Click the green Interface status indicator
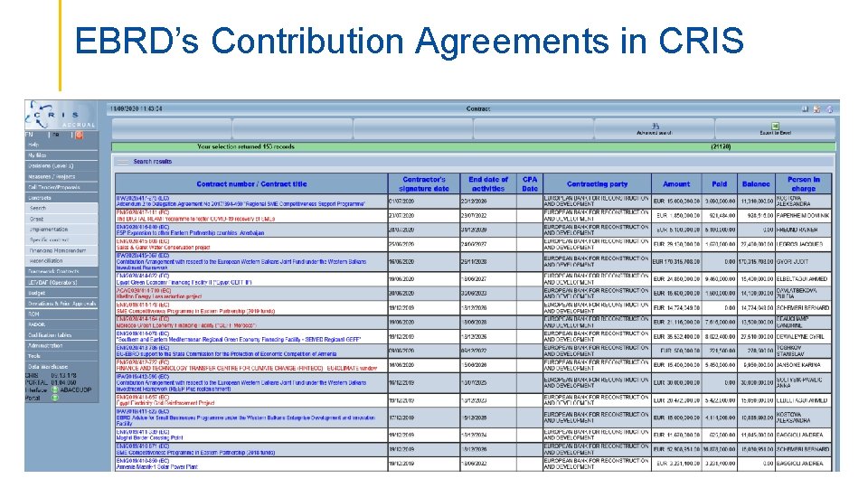This screenshot has height=488, width=868. click(x=55, y=390)
